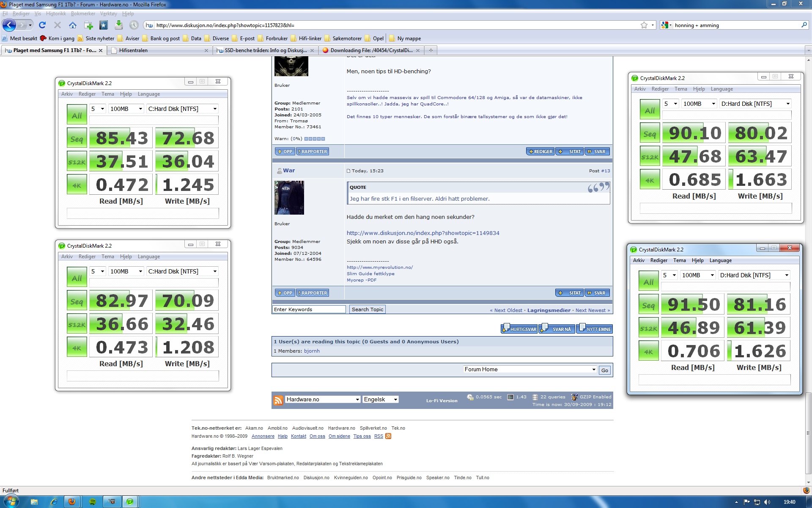Open the downloads arrow toolbar icon

pyautogui.click(x=119, y=25)
